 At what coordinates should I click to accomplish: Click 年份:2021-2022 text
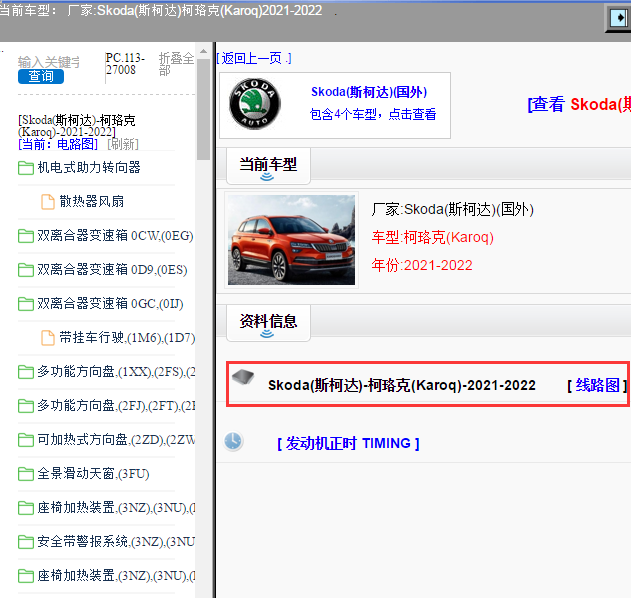tap(422, 265)
